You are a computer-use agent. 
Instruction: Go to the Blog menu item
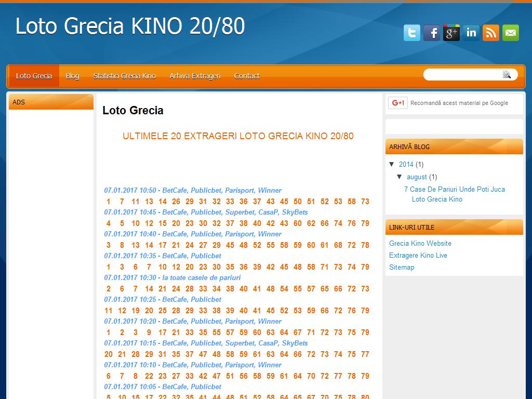coord(73,76)
